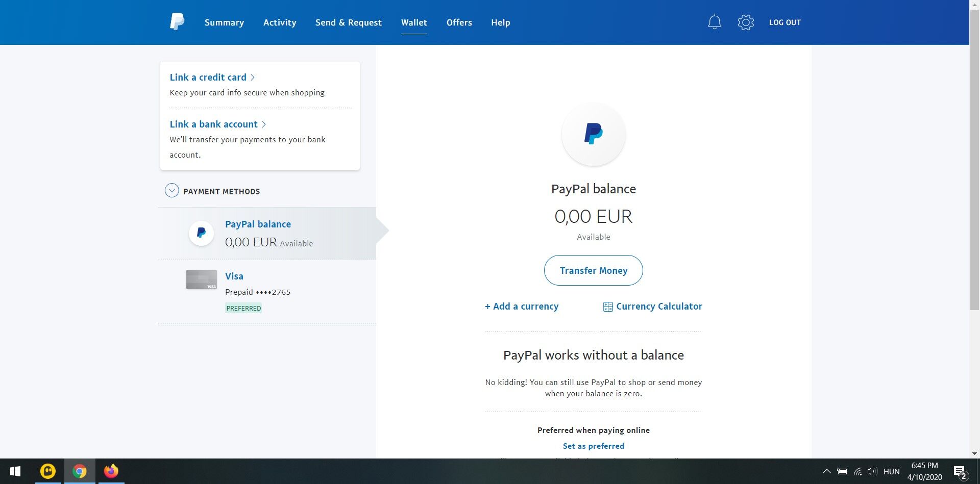Open the Help tab
Image resolution: width=980 pixels, height=484 pixels.
(501, 22)
